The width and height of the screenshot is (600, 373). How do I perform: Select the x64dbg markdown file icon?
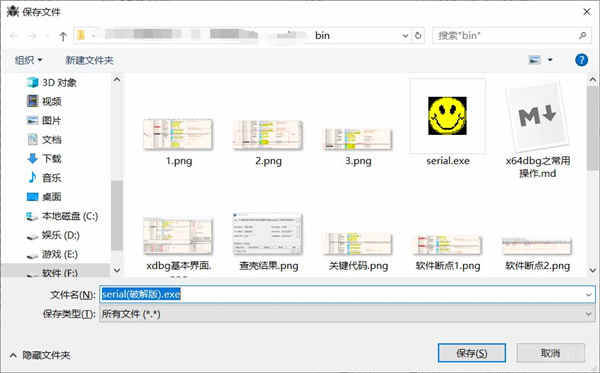537,117
